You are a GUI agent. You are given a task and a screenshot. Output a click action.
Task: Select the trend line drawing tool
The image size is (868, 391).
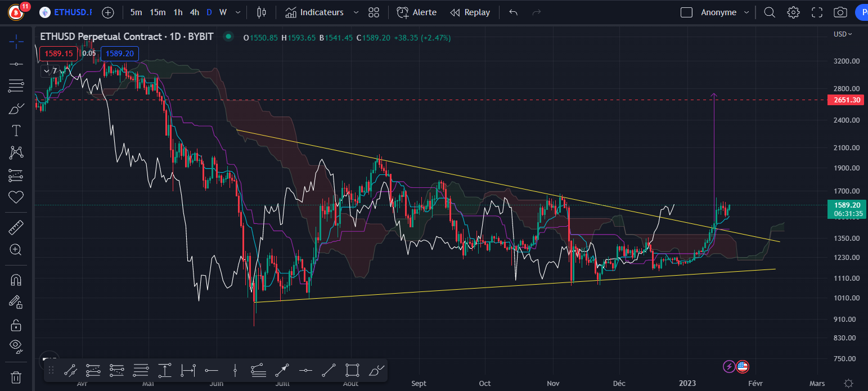pos(16,64)
